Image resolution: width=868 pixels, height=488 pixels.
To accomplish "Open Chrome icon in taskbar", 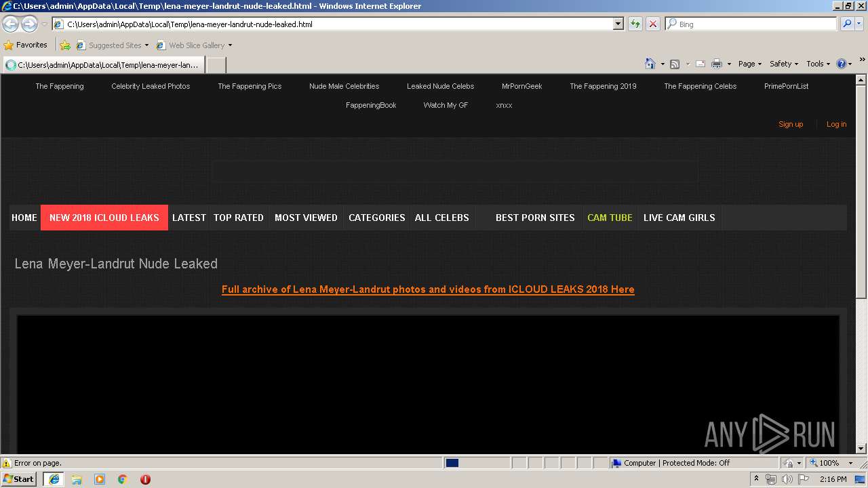I will tap(123, 479).
